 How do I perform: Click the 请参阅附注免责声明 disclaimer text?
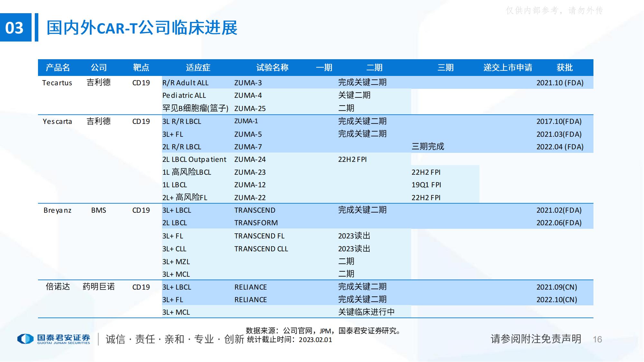(x=536, y=339)
